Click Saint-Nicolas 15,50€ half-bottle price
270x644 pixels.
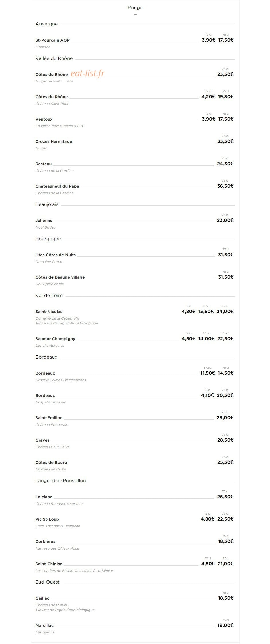(206, 311)
